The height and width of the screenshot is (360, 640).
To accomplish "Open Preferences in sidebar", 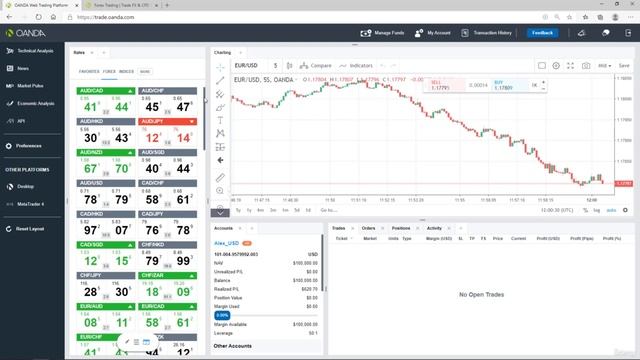I will click(x=24, y=146).
